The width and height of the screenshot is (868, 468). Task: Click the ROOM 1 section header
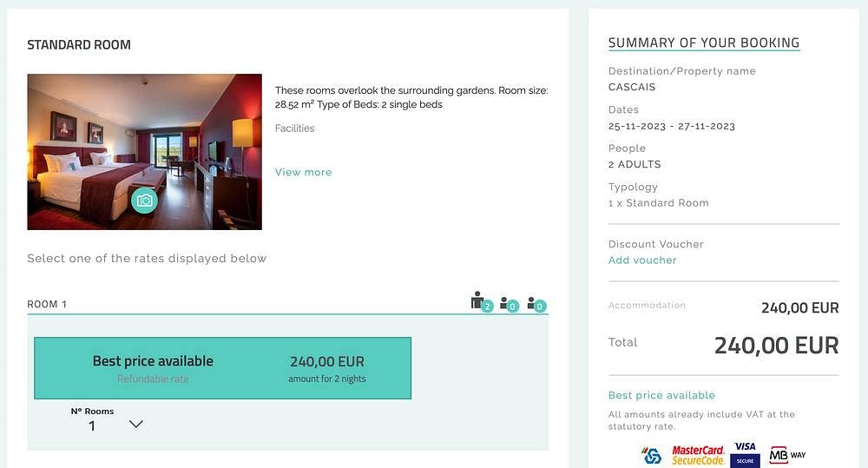47,304
